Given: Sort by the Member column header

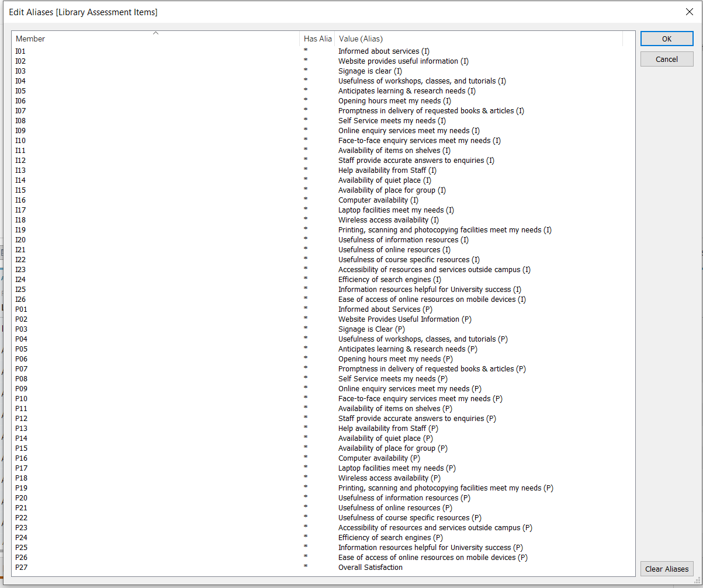Looking at the screenshot, I should click(x=155, y=39).
